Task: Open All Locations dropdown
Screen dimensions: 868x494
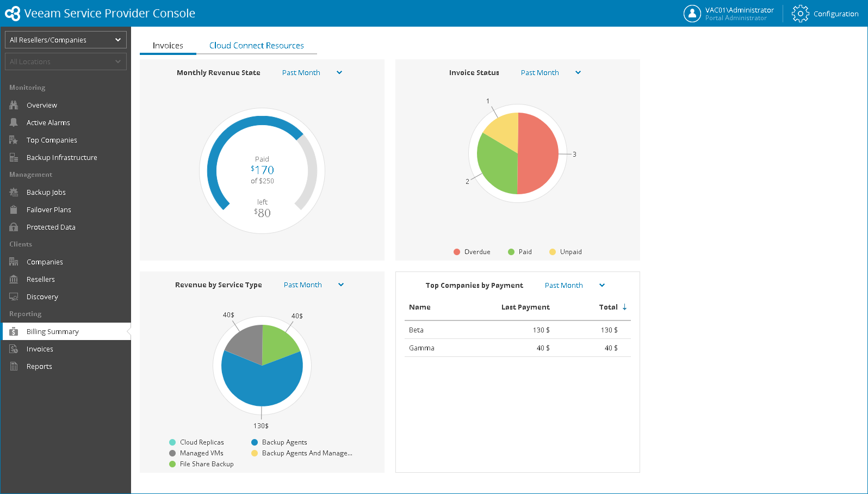Action: pyautogui.click(x=66, y=61)
